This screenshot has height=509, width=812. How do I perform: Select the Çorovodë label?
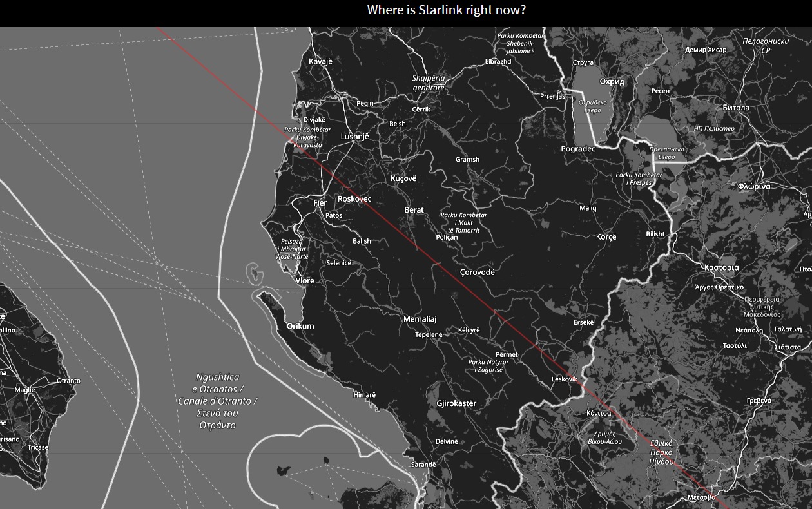(x=477, y=273)
